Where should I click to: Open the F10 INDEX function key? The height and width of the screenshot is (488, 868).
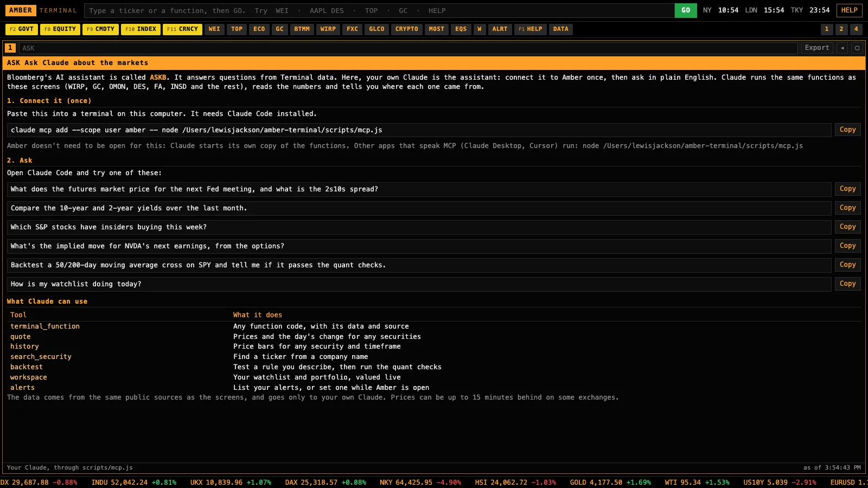(x=141, y=29)
